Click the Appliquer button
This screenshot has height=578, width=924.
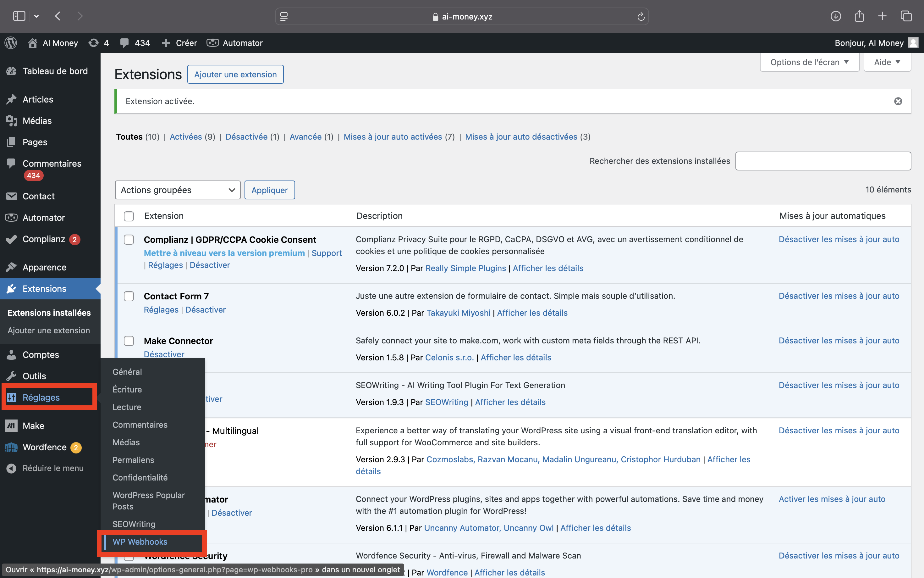click(269, 190)
